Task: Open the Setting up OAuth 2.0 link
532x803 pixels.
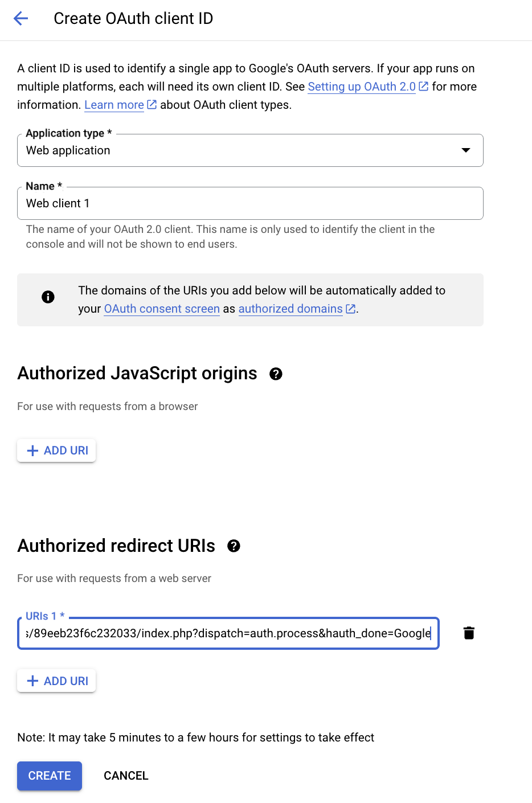Action: coord(362,87)
